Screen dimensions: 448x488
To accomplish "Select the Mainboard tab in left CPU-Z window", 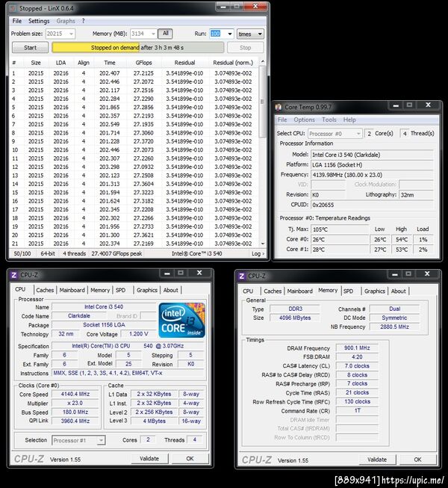I will (72, 290).
